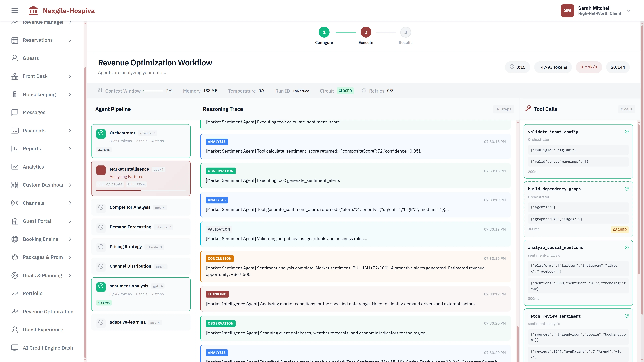The image size is (644, 362).
Task: Toggle the Circuit CLOSED badge
Action: 345,91
